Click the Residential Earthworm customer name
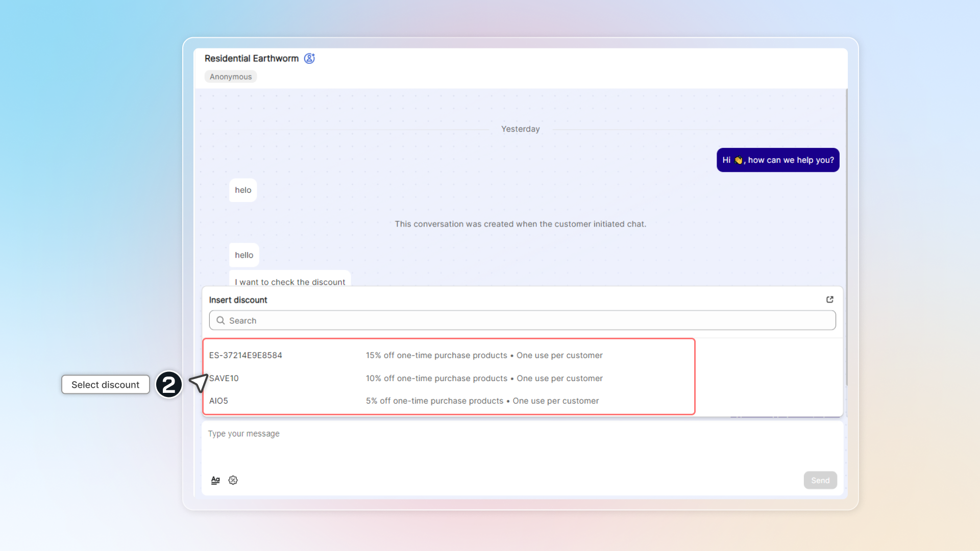Image resolution: width=980 pixels, height=551 pixels. click(x=252, y=58)
